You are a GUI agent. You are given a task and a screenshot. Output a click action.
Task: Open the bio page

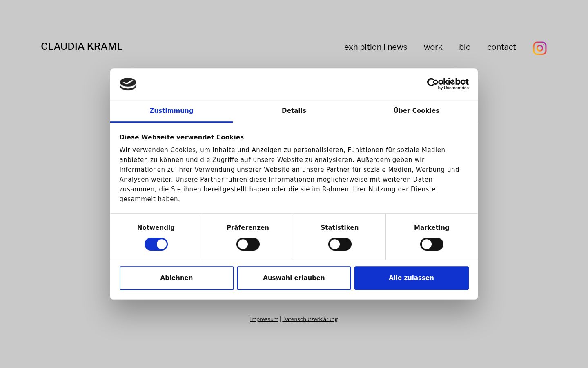(x=465, y=47)
